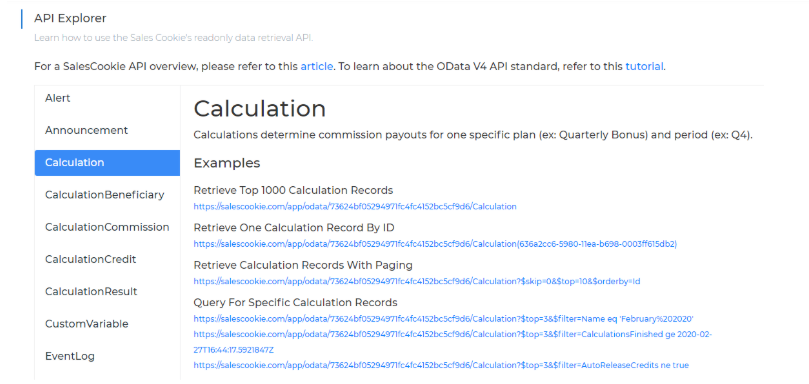The width and height of the screenshot is (809, 384).
Task: Open the EventLog entry
Action: point(70,356)
